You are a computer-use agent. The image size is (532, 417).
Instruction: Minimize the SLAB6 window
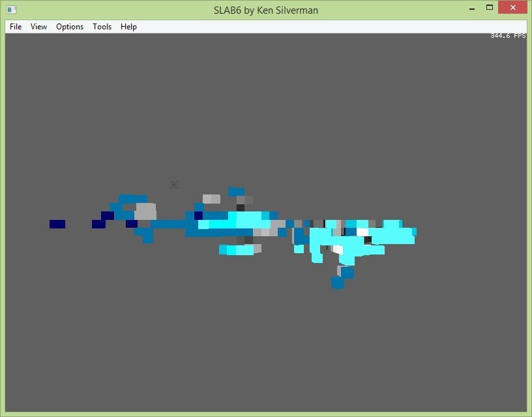[471, 8]
